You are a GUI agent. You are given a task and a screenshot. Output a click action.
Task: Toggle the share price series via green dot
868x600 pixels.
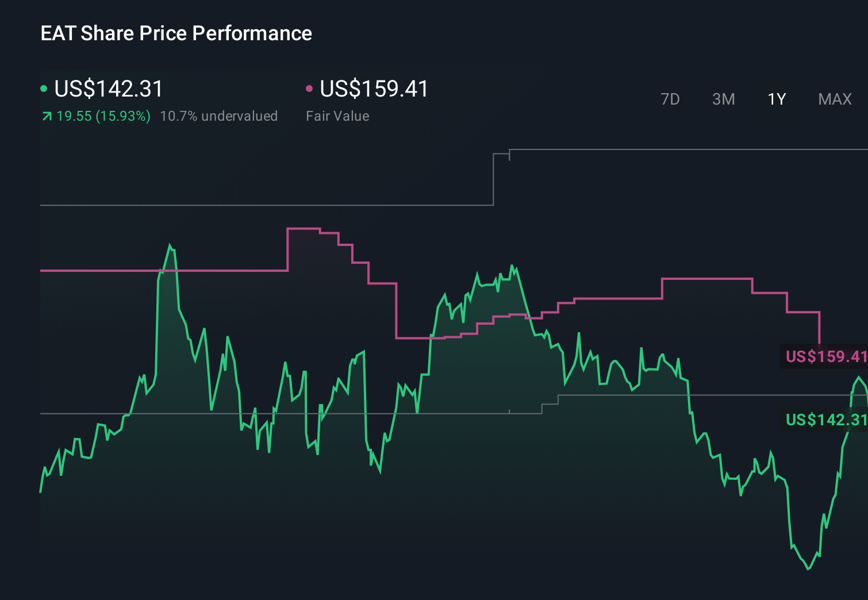pos(44,89)
